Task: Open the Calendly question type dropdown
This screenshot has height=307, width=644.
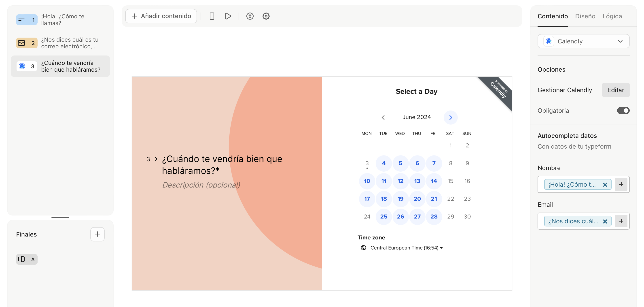Action: (583, 41)
